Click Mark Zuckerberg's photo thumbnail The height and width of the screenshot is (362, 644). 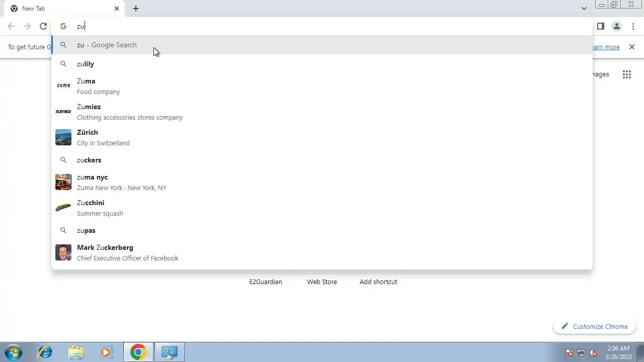coord(63,252)
